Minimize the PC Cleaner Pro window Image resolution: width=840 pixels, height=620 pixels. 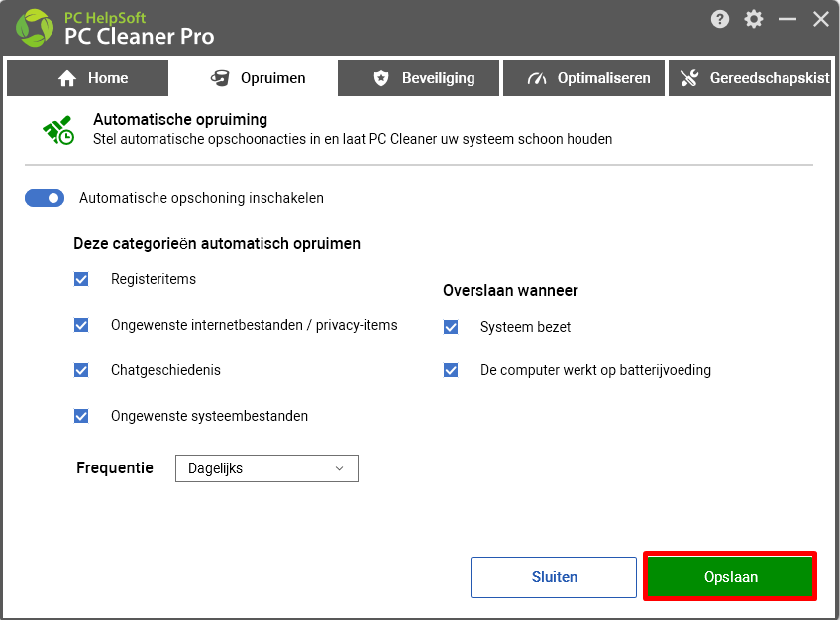pyautogui.click(x=787, y=19)
